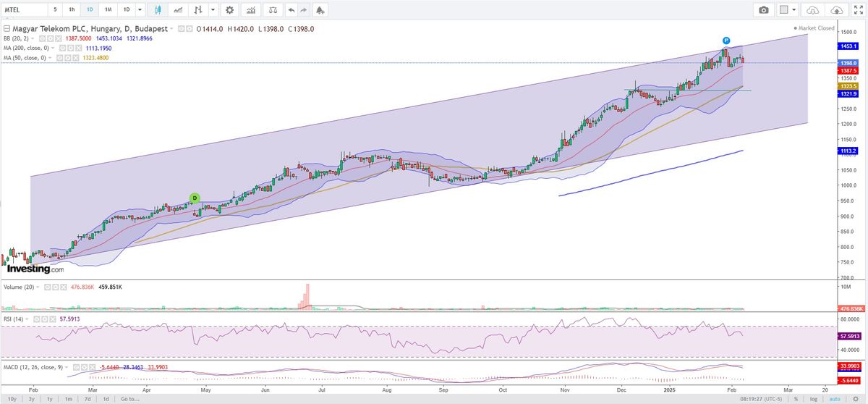The image size is (868, 404).
Task: Toggle visibility of MACD indicator
Action: (76, 367)
